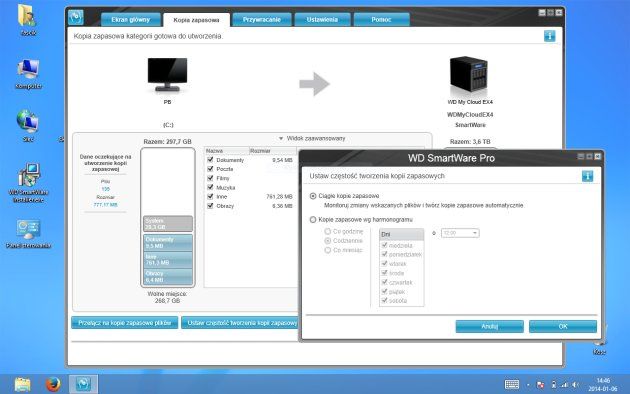This screenshot has height=394, width=630.
Task: Toggle the Muzyka category checkbox
Action: [210, 187]
